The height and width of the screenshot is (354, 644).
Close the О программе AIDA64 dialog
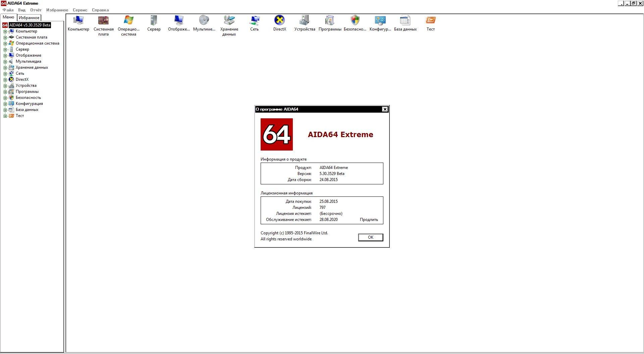tap(385, 109)
